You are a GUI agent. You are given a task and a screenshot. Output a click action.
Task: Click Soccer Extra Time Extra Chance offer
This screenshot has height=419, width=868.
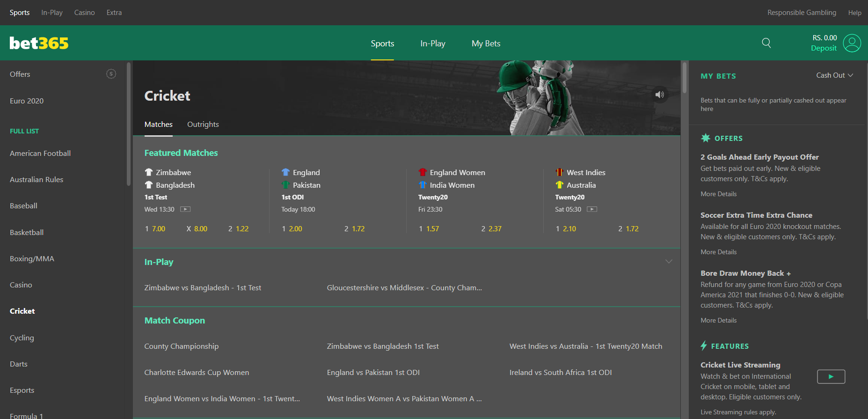point(756,215)
